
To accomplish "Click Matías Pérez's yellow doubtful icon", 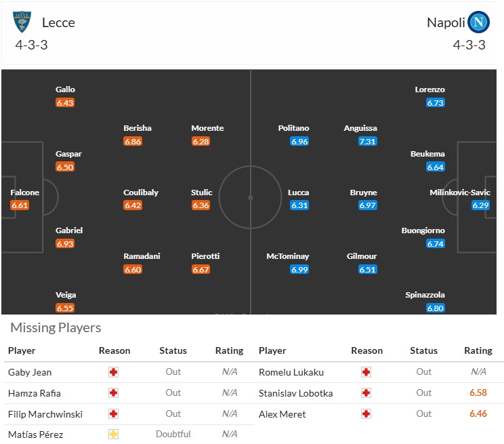I will (114, 434).
